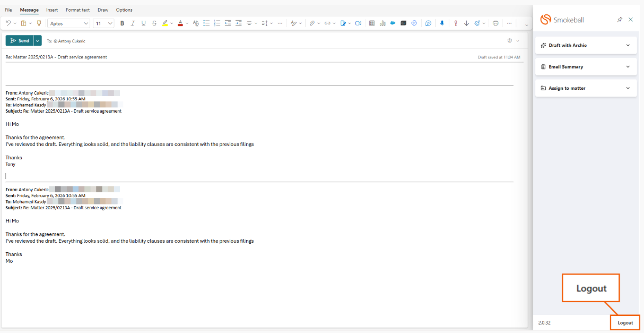Switch to the Insert tab
The width and height of the screenshot is (644, 333).
coord(52,10)
